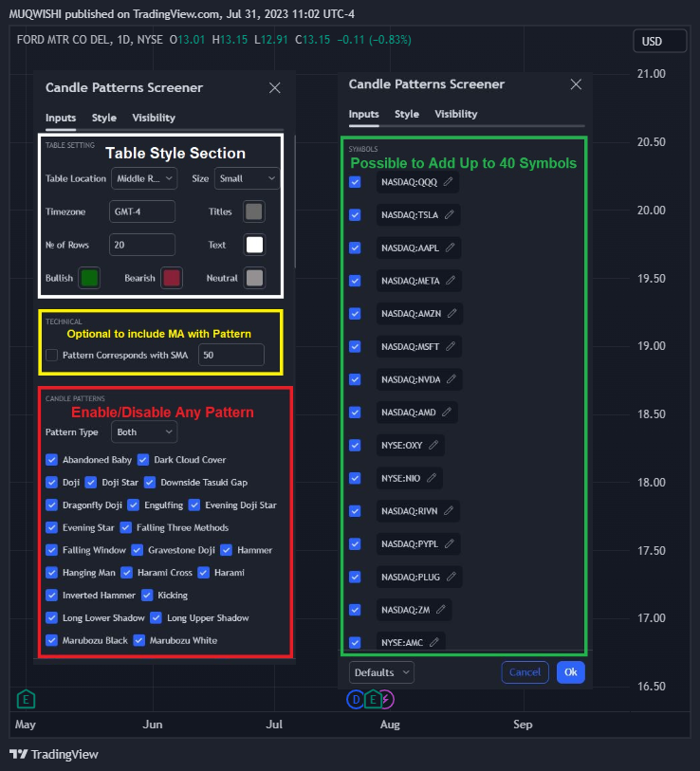
Task: Click the number of rows field showing 20
Action: [142, 245]
